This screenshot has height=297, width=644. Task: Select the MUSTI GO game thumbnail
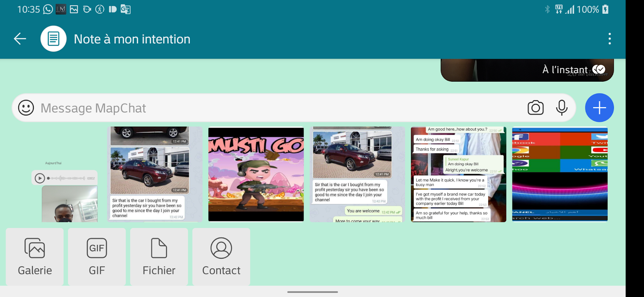point(256,174)
